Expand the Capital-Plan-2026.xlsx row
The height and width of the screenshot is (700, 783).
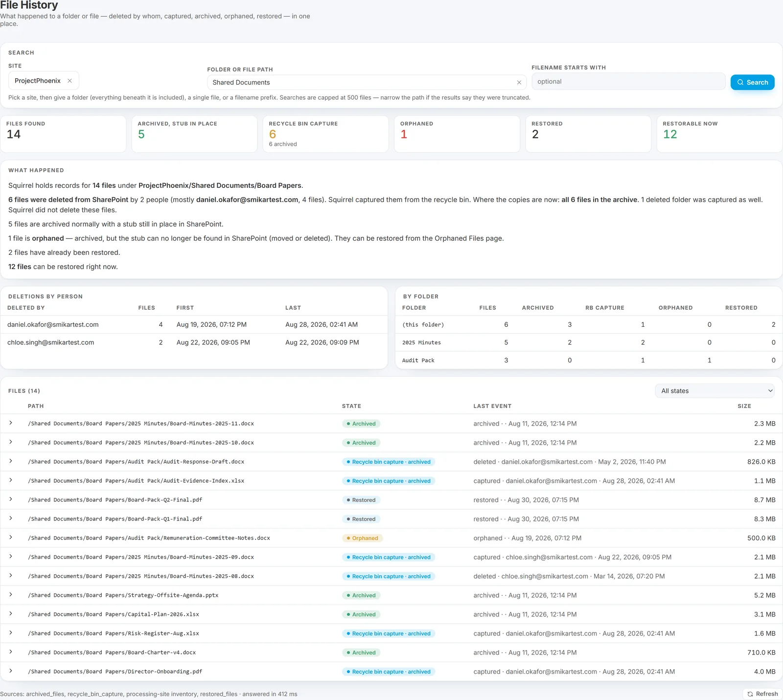[11, 614]
